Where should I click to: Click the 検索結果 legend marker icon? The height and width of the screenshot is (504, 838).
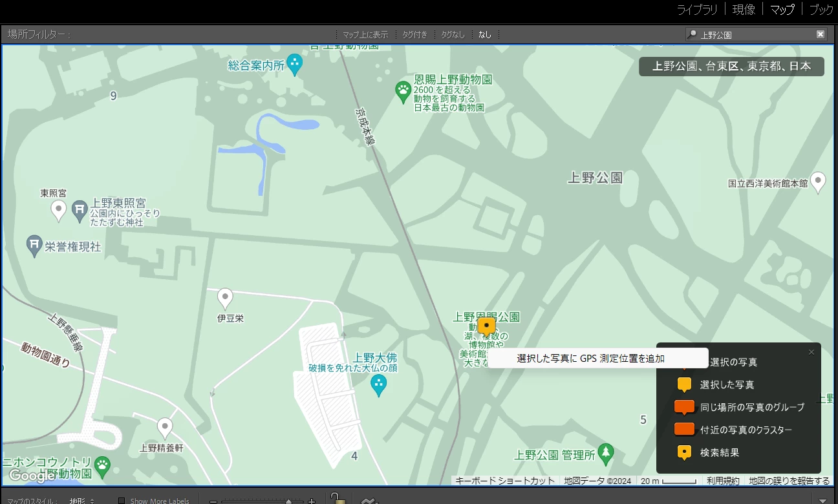684,453
